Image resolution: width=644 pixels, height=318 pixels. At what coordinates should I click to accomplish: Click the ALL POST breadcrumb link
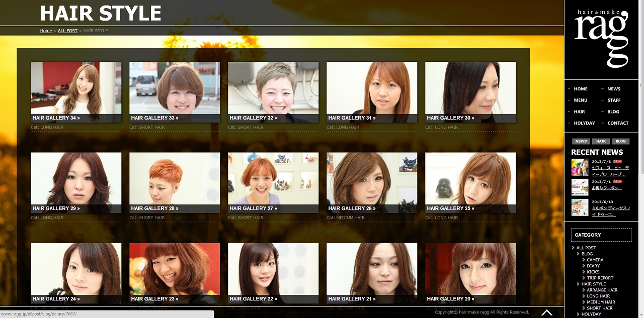67,31
